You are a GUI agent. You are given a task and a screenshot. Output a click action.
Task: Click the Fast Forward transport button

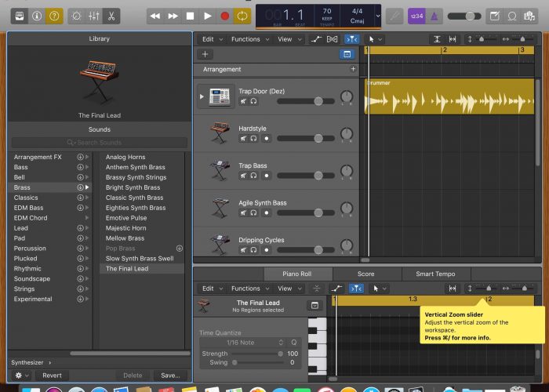pos(173,16)
